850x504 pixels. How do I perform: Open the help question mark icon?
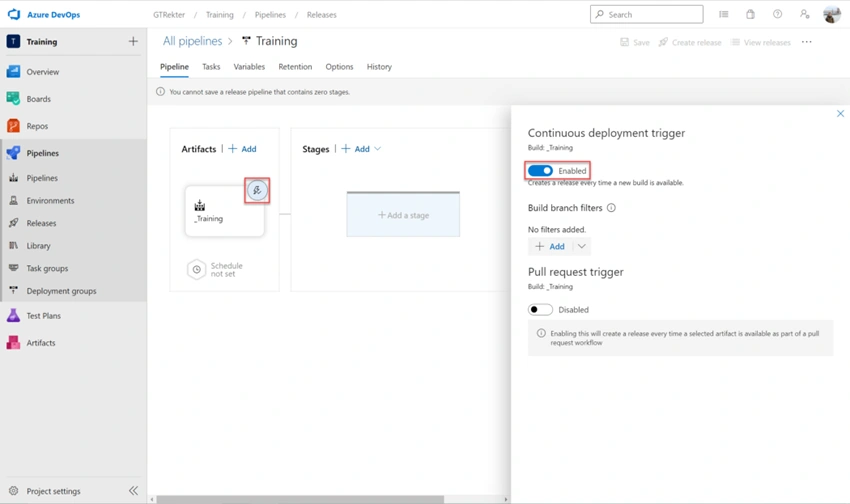pos(777,14)
